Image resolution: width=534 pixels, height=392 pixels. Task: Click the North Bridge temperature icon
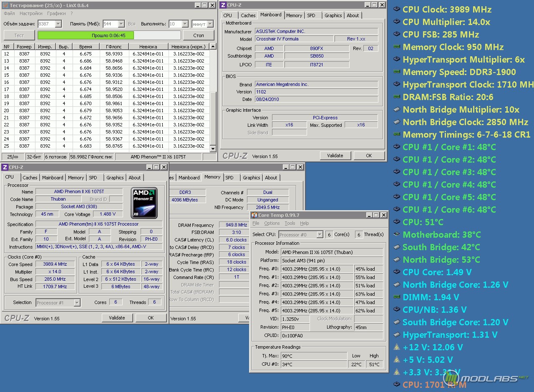click(x=397, y=260)
